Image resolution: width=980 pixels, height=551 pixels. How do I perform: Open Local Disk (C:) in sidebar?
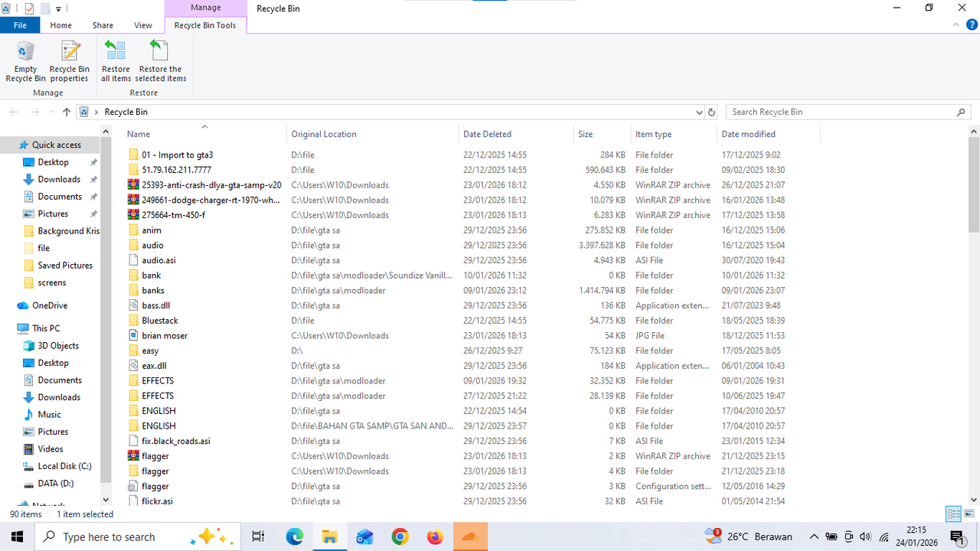[64, 466]
